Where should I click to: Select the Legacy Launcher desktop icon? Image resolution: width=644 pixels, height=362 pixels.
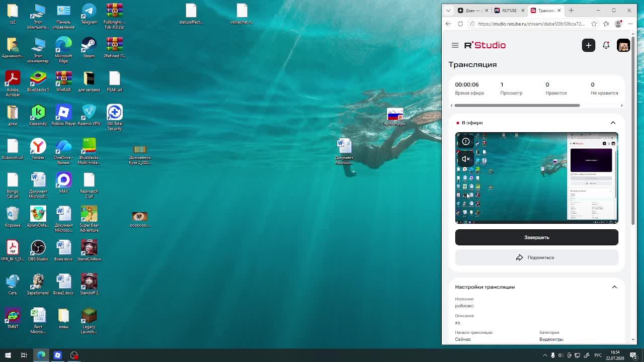click(x=89, y=321)
